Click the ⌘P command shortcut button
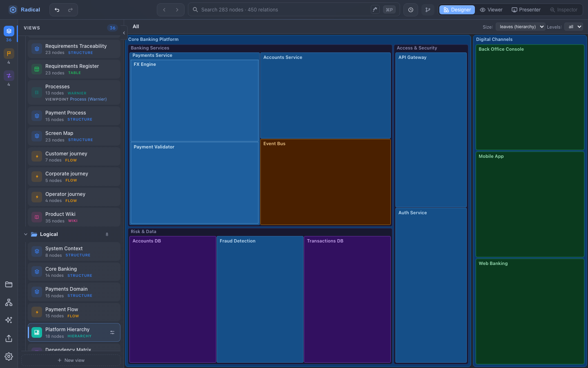 tap(389, 10)
